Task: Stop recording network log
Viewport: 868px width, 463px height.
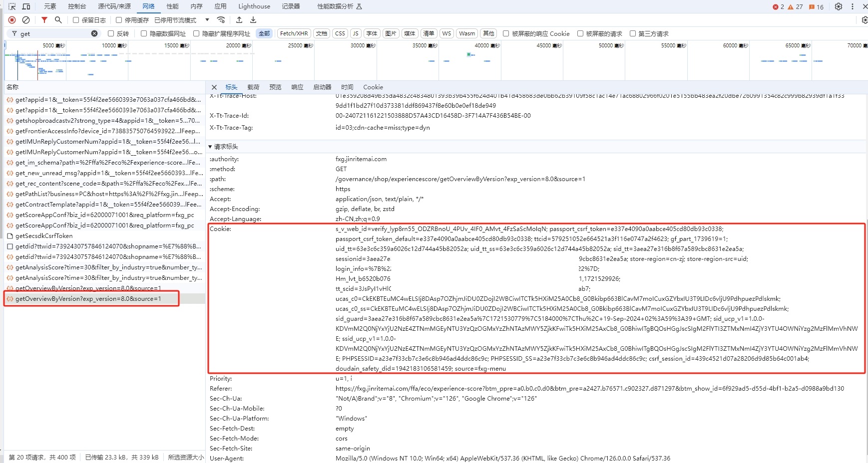Action: [12, 20]
